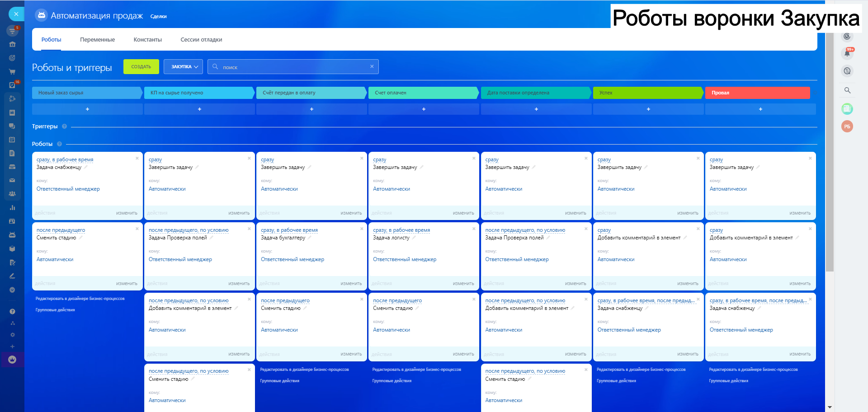
Task: Open Групповые действия under Новый заказ сырья
Action: point(55,310)
